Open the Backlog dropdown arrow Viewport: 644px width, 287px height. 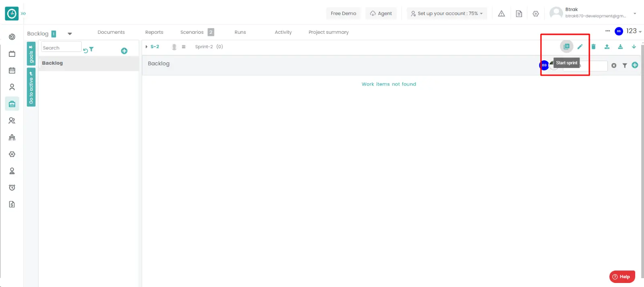click(70, 34)
